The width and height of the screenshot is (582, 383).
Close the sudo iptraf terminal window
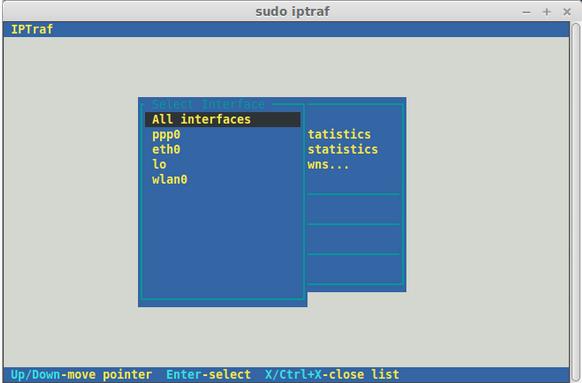tap(567, 12)
